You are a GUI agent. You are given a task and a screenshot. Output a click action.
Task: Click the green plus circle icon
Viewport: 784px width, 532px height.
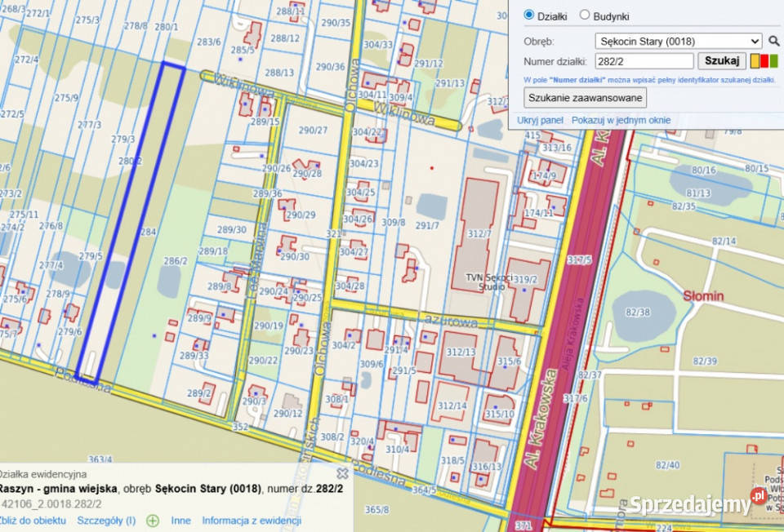click(x=153, y=521)
